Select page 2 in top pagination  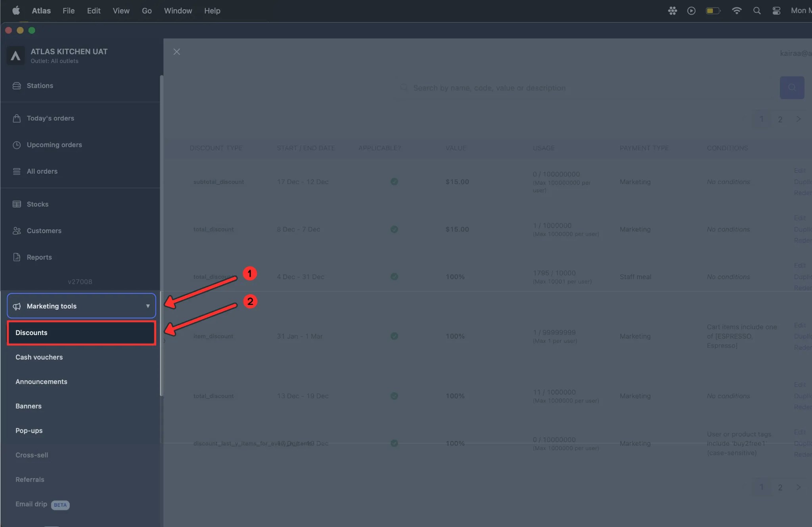(x=780, y=119)
